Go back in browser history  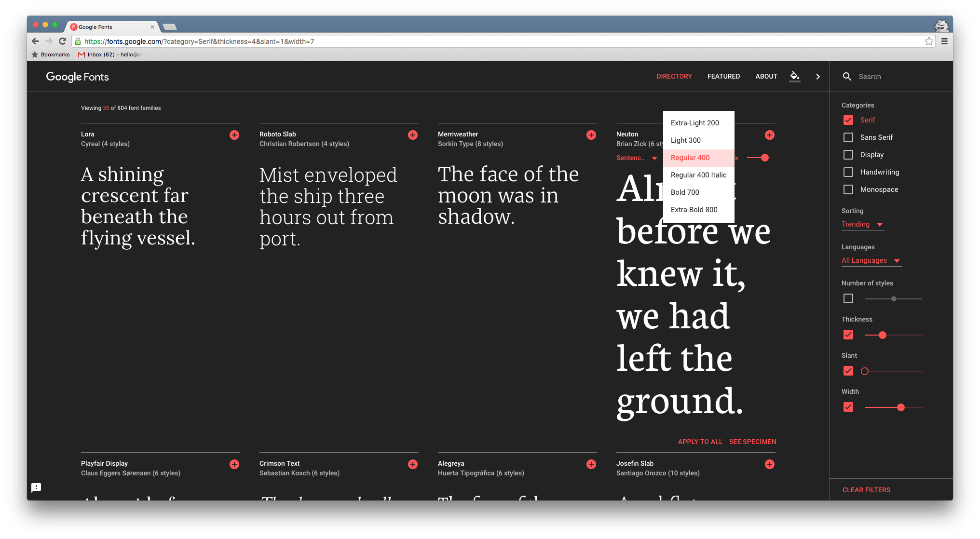[35, 41]
